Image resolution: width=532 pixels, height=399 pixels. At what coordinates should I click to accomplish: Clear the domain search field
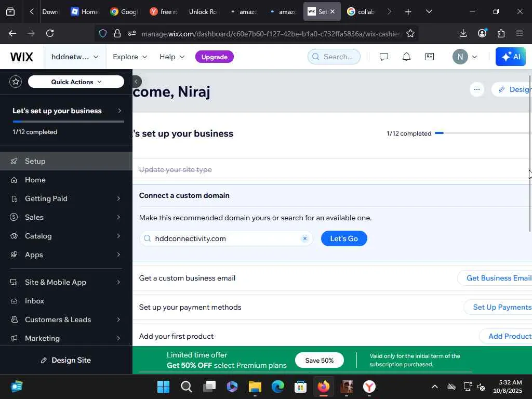pyautogui.click(x=304, y=238)
